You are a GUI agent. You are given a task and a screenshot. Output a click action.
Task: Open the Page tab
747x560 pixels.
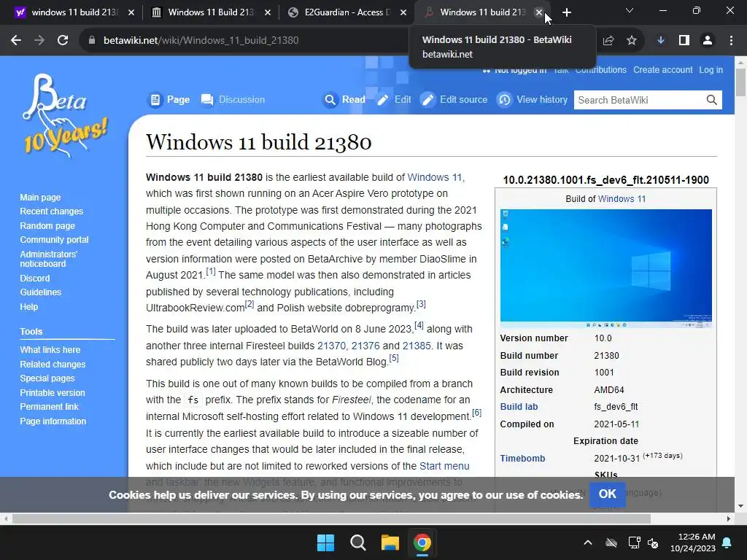click(x=169, y=99)
